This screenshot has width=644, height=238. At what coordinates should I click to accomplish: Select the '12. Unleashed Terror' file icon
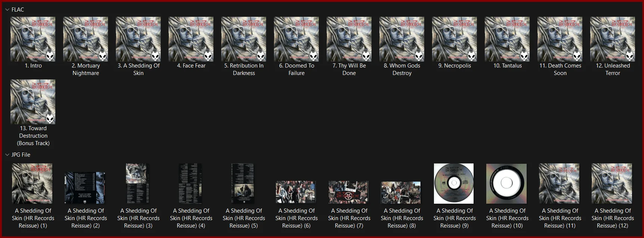tap(613, 39)
